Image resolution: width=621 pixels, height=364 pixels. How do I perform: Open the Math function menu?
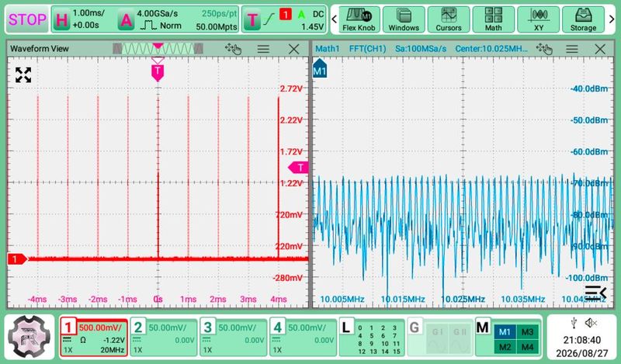click(x=493, y=19)
